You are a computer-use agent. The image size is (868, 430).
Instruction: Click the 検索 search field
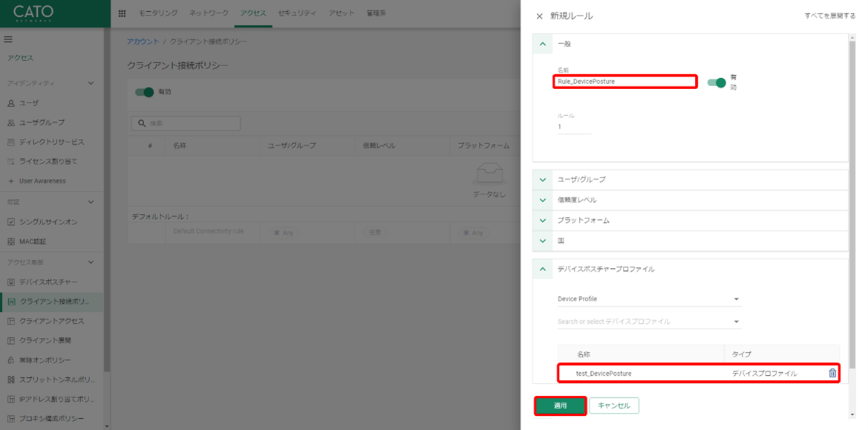[186, 123]
